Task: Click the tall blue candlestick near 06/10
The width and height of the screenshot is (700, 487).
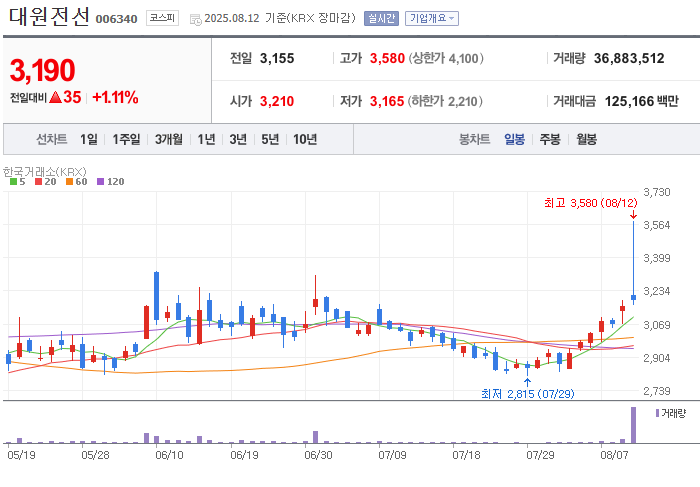Action: click(x=156, y=296)
